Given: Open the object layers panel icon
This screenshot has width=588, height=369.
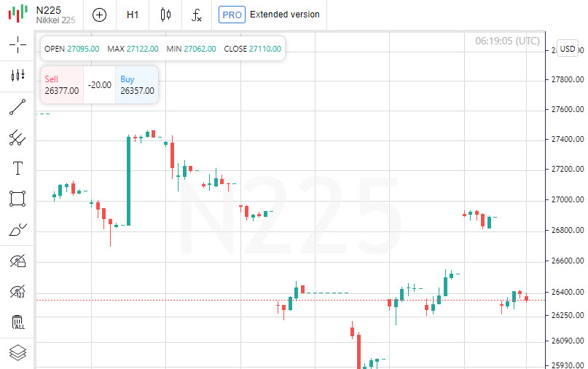Looking at the screenshot, I should (17, 353).
